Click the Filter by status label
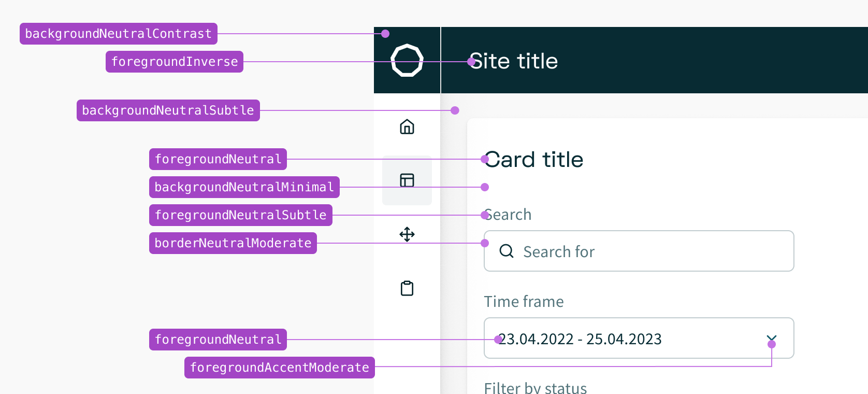 click(536, 388)
